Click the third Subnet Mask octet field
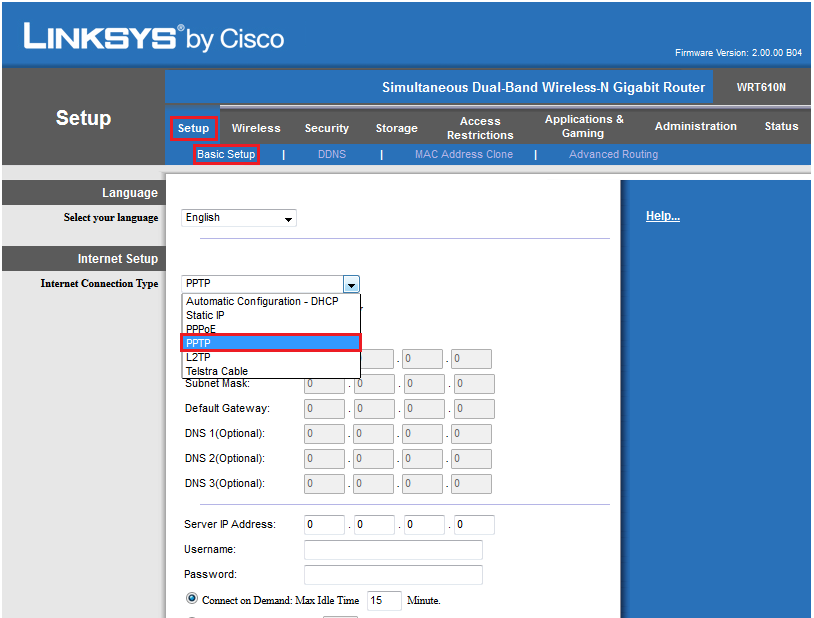This screenshot has height=618, width=814. 424,384
